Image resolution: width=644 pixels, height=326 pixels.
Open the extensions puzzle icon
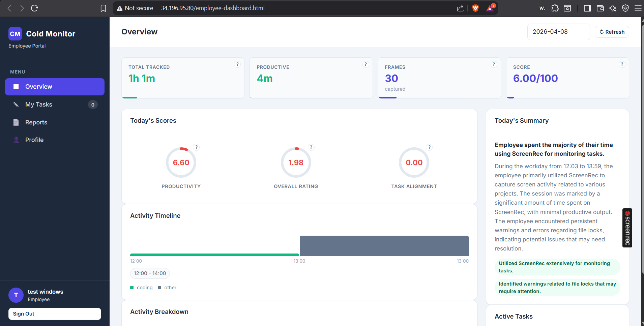point(555,8)
